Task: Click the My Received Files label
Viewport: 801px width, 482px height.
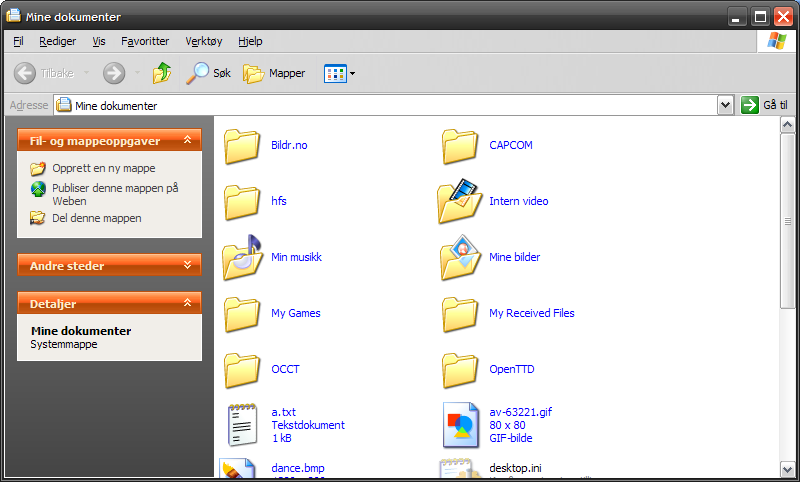Action: click(532, 313)
